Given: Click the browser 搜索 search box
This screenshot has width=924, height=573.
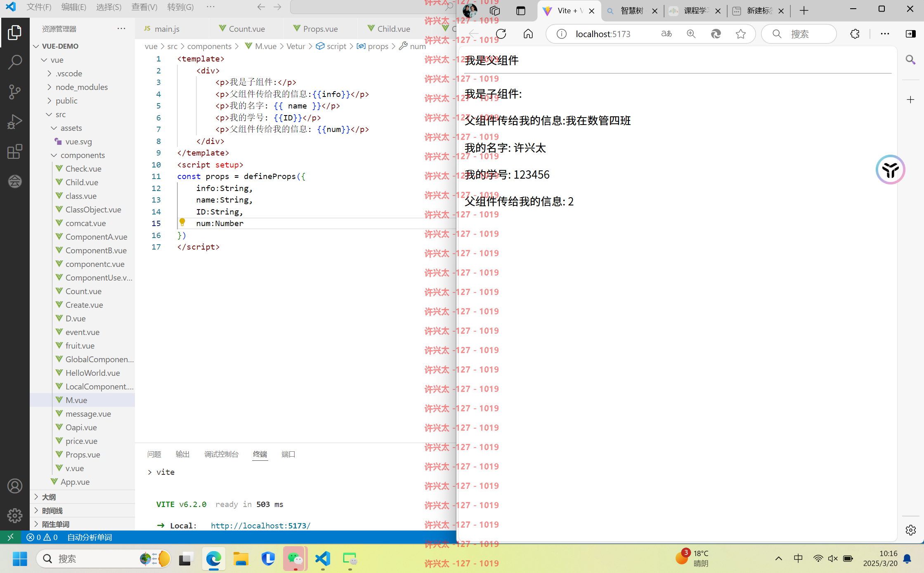Looking at the screenshot, I should coord(799,34).
